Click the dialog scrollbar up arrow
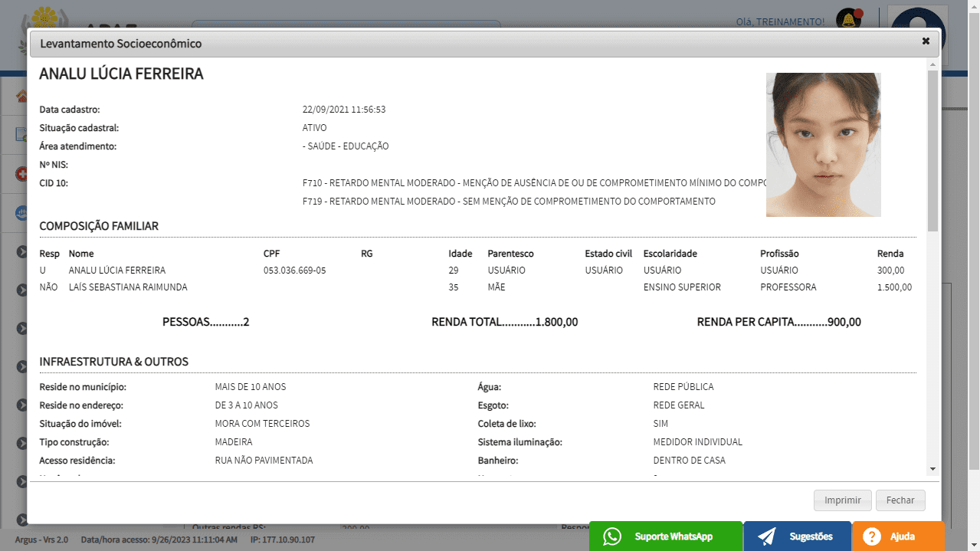This screenshot has width=980, height=551. [932, 64]
